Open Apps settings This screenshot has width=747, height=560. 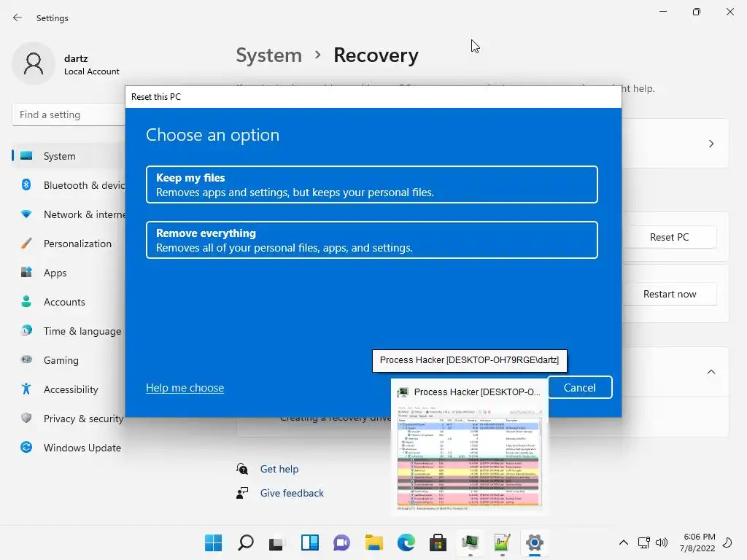coord(68,273)
